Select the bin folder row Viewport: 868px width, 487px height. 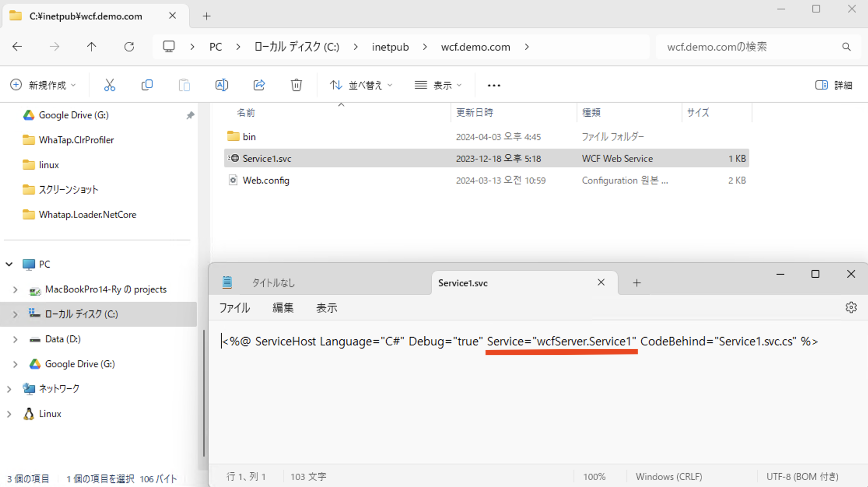pyautogui.click(x=486, y=137)
